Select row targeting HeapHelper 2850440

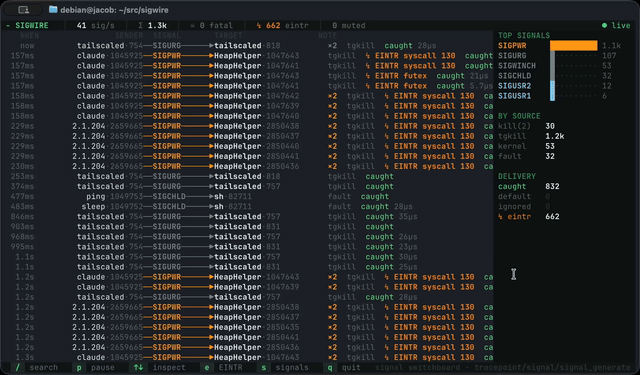pyautogui.click(x=247, y=146)
